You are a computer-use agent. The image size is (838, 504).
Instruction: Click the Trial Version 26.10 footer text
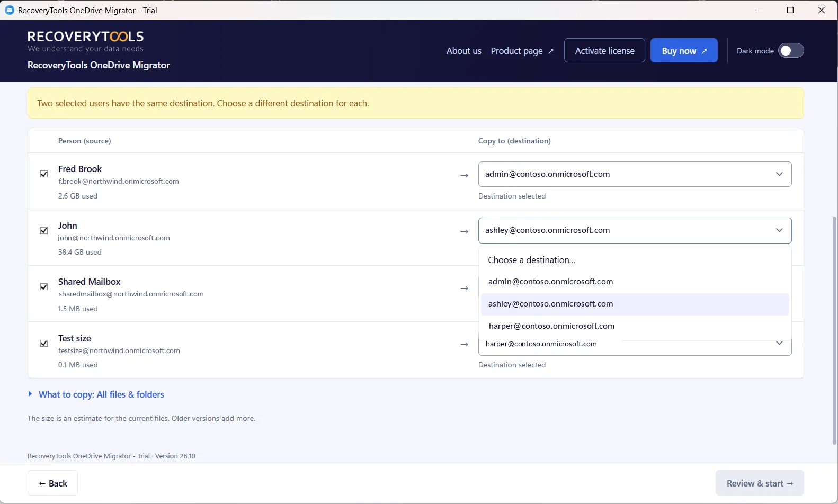click(x=111, y=456)
